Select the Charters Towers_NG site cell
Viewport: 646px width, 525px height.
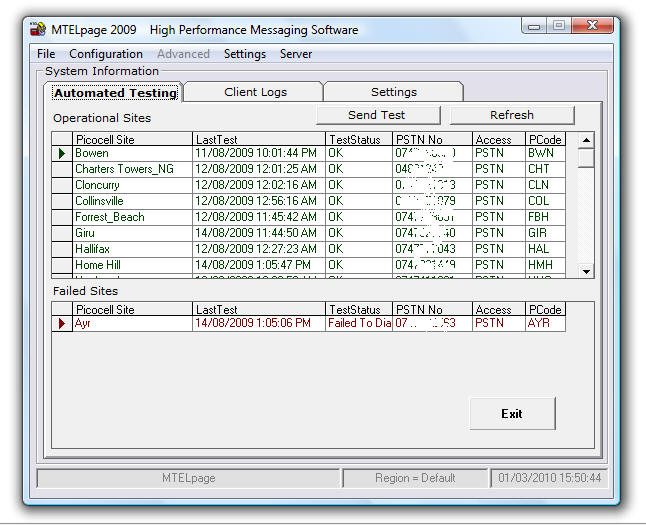click(x=132, y=169)
